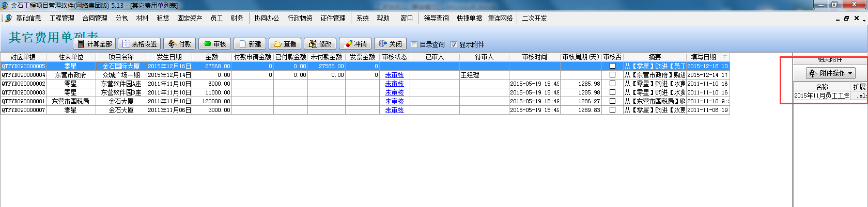868x207 pixels.
Task: Create a new record with 新建
Action: pos(250,44)
